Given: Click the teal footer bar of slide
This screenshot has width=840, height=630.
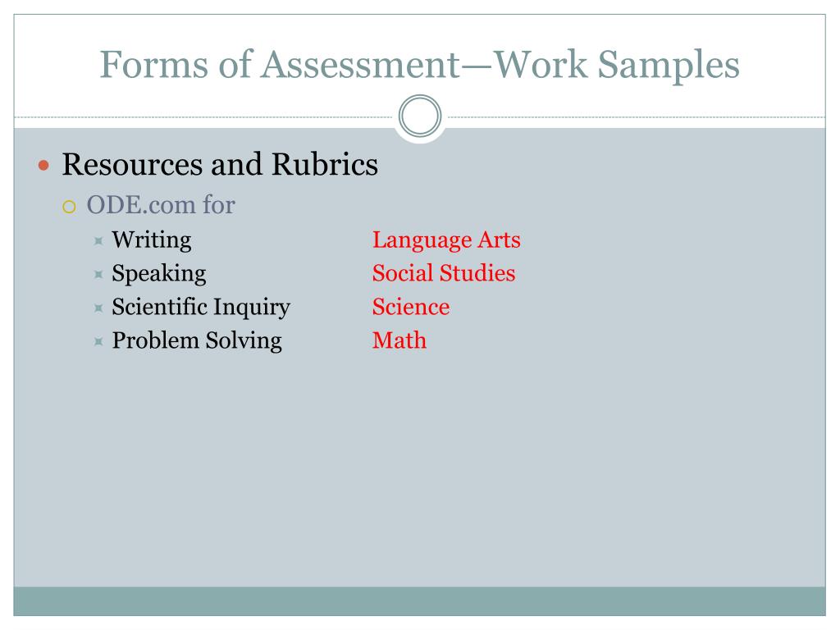Looking at the screenshot, I should [419, 601].
